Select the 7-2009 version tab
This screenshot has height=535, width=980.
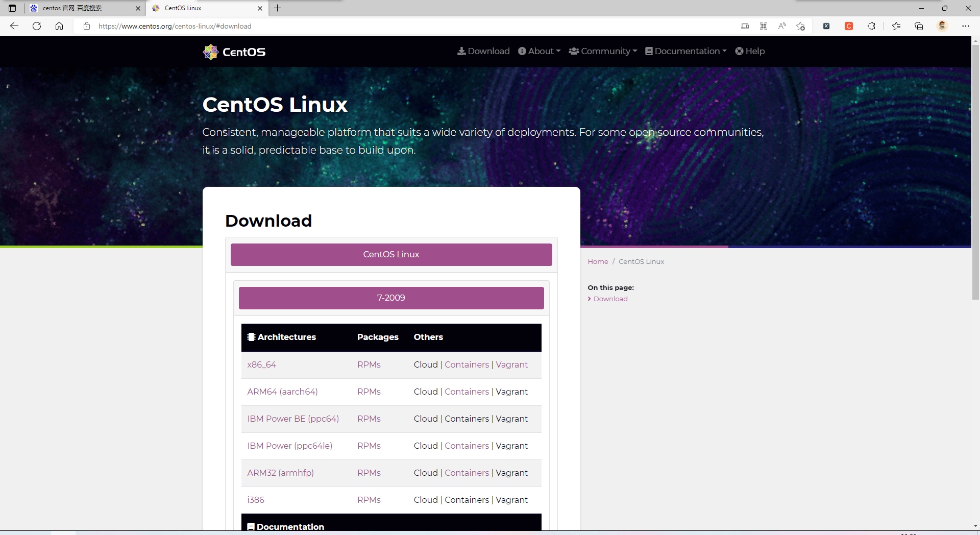pyautogui.click(x=391, y=298)
